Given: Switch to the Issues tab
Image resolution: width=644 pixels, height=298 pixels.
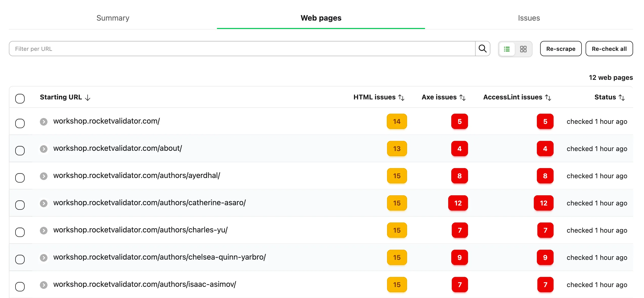Looking at the screenshot, I should (x=529, y=18).
